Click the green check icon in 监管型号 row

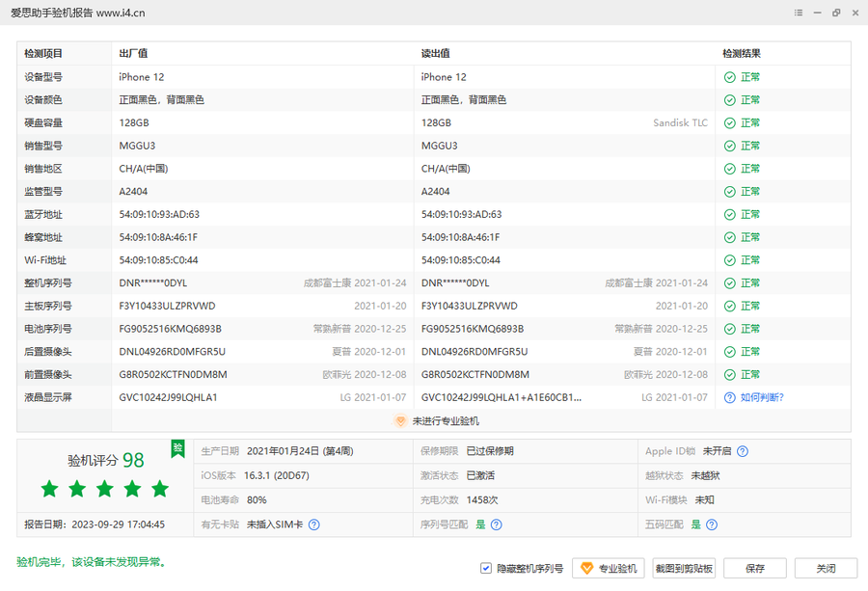pyautogui.click(x=730, y=192)
